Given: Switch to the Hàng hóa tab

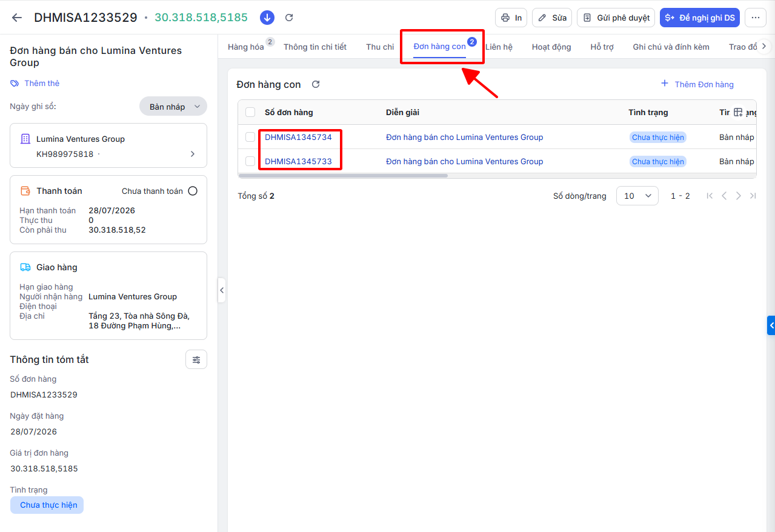Looking at the screenshot, I should point(246,47).
